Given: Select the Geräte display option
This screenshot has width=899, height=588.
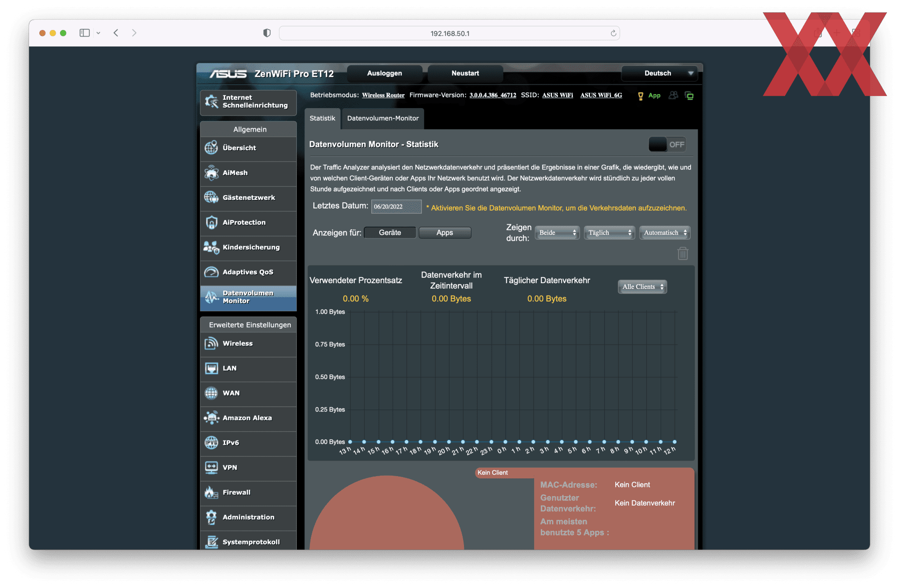Looking at the screenshot, I should point(390,233).
